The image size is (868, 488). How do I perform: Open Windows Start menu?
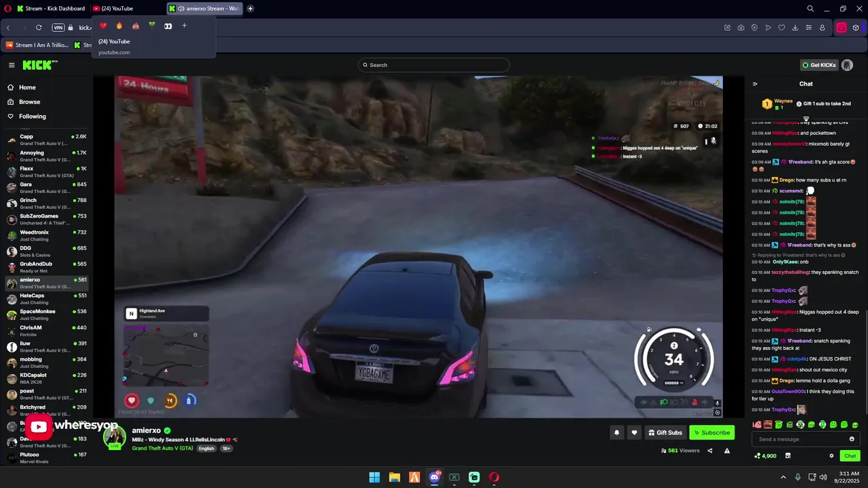[374, 477]
